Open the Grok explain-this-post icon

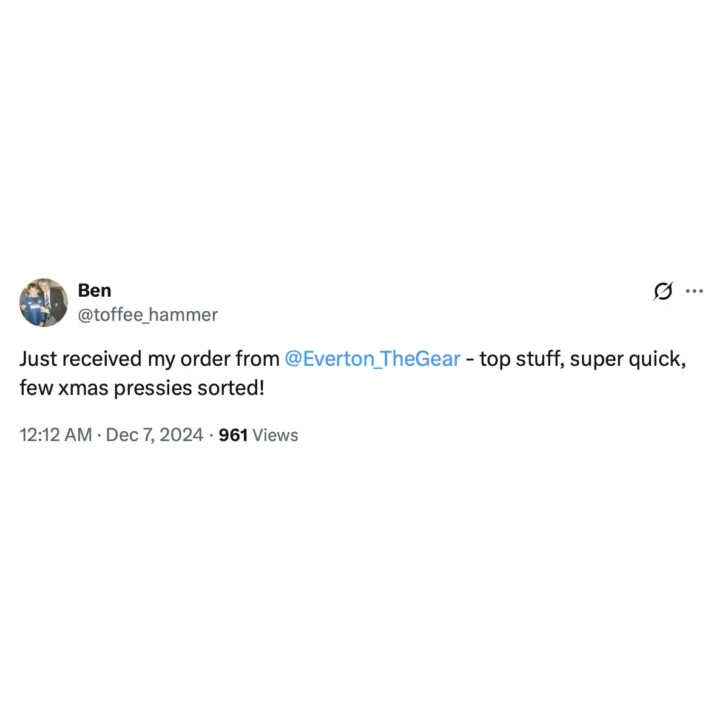[662, 292]
